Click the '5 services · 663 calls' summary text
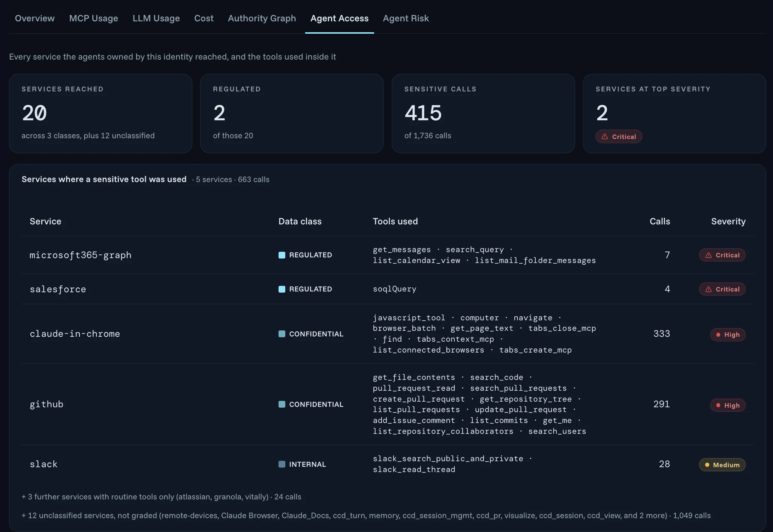The height and width of the screenshot is (532, 773). coord(232,179)
